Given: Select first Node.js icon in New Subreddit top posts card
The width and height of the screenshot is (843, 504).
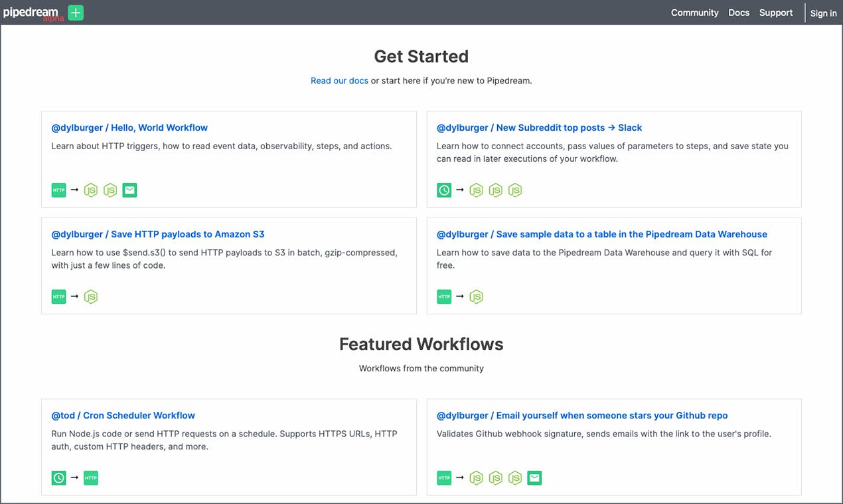Looking at the screenshot, I should (x=476, y=190).
